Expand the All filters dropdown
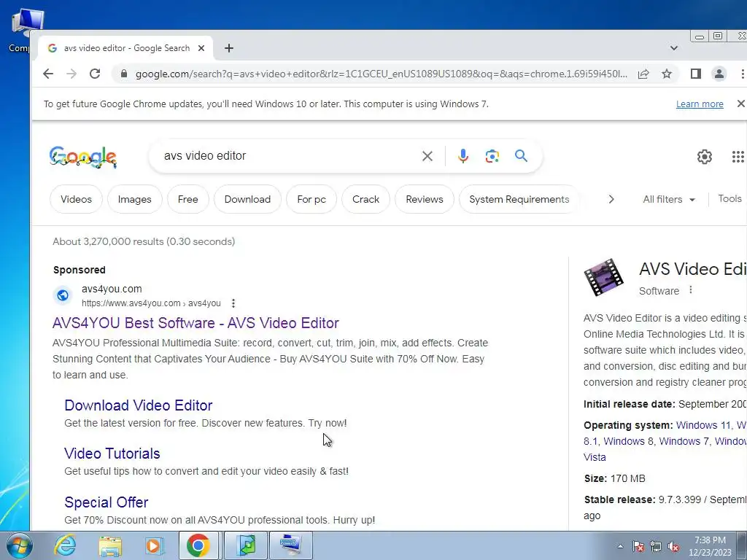 click(669, 200)
